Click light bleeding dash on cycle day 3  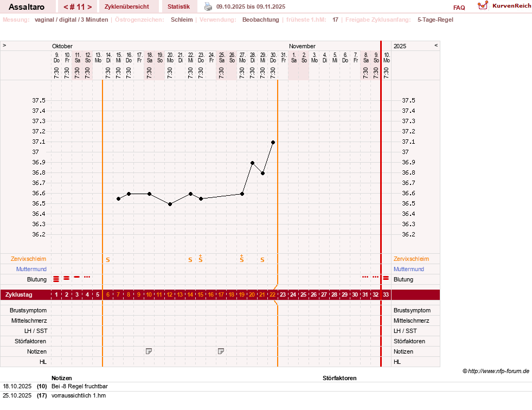[77, 277]
